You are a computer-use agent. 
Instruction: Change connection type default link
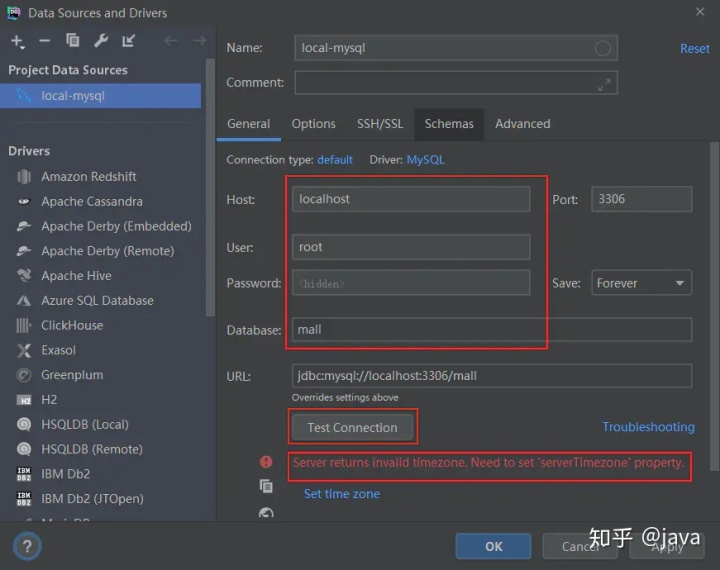click(335, 160)
